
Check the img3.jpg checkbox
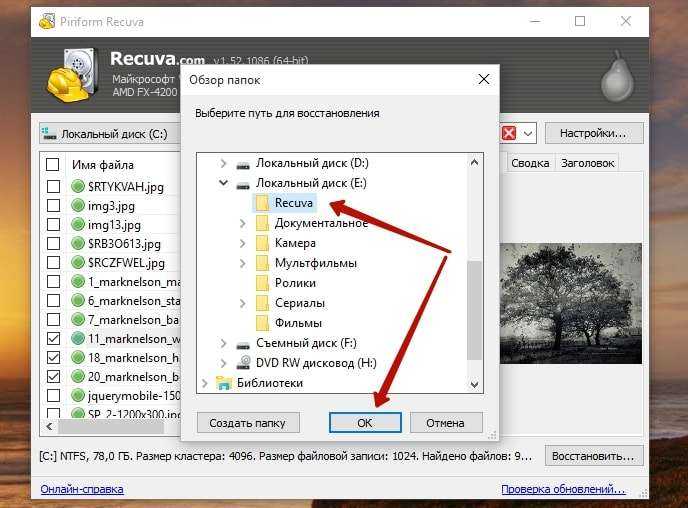[54, 205]
